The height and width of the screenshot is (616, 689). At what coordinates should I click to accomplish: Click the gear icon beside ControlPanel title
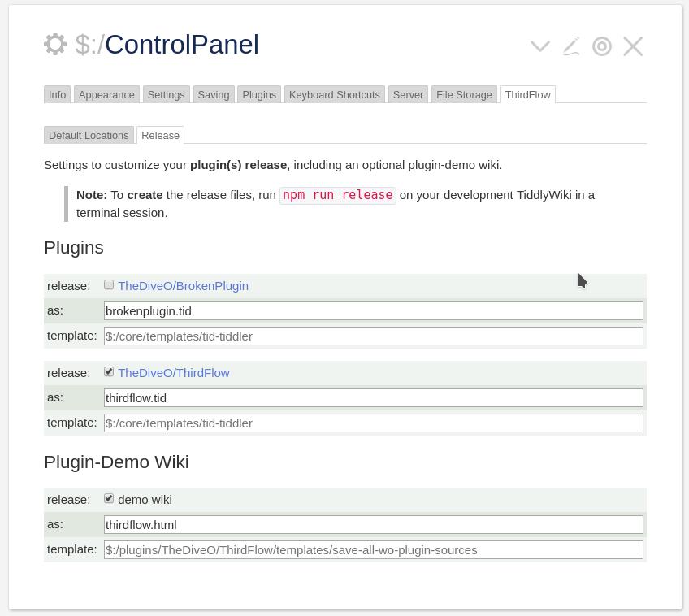click(55, 45)
